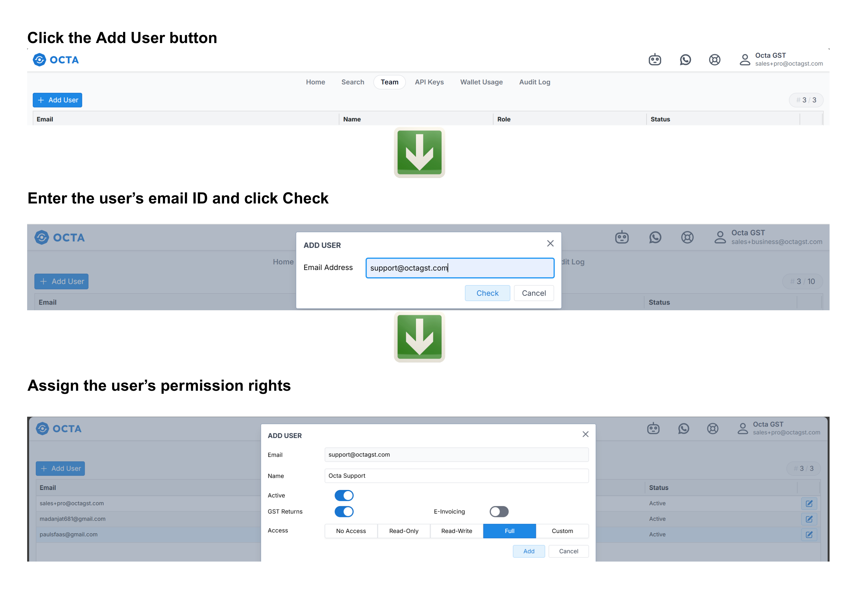
Task: Select Read-Only access level
Action: [x=403, y=531]
